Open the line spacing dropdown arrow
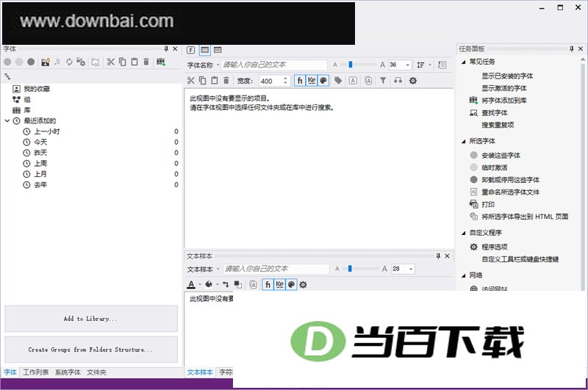Screen dimensions: 588x390 [x=430, y=65]
